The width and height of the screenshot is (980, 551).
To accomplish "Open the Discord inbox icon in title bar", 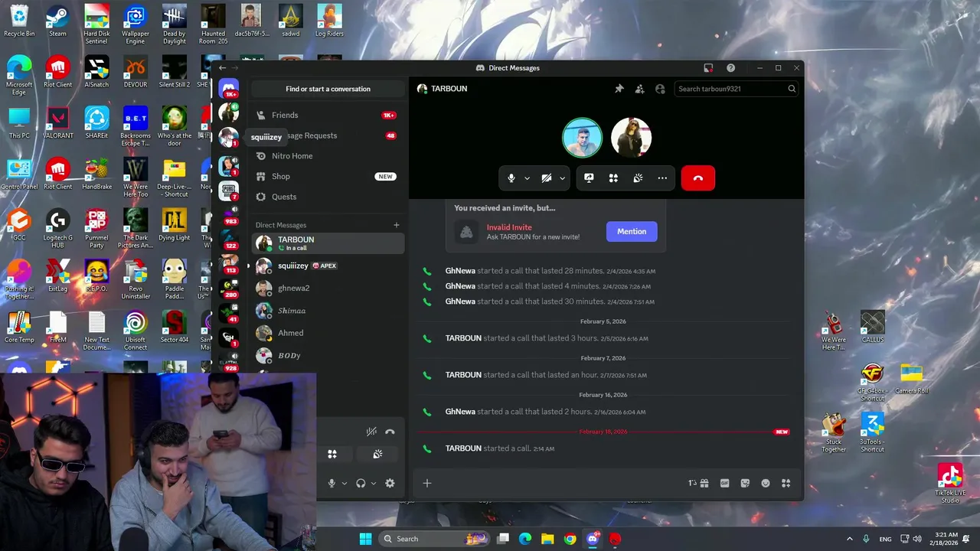I will point(708,68).
